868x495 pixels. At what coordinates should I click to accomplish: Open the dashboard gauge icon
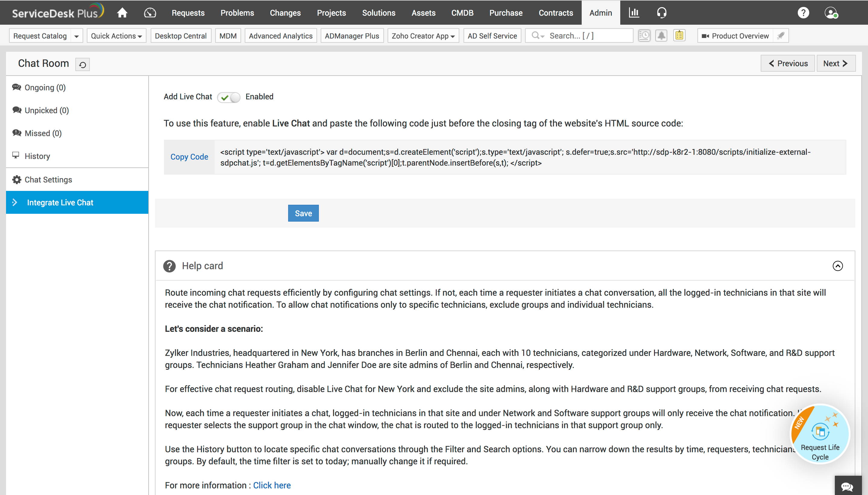(150, 13)
